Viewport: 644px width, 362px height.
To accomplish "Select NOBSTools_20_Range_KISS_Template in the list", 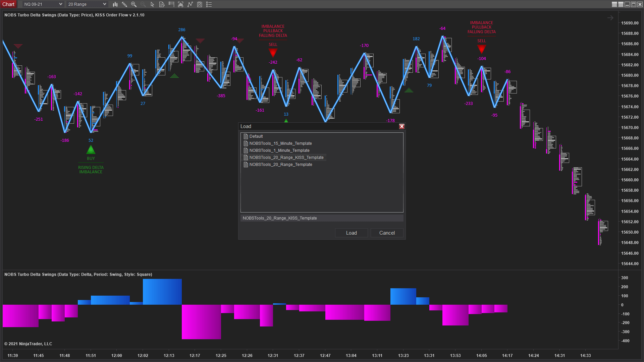I will (284, 158).
